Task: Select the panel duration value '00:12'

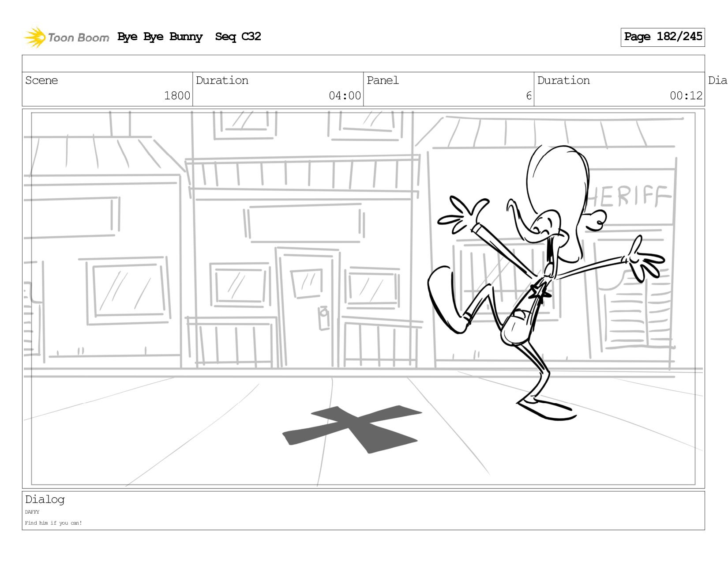Action: [x=686, y=96]
